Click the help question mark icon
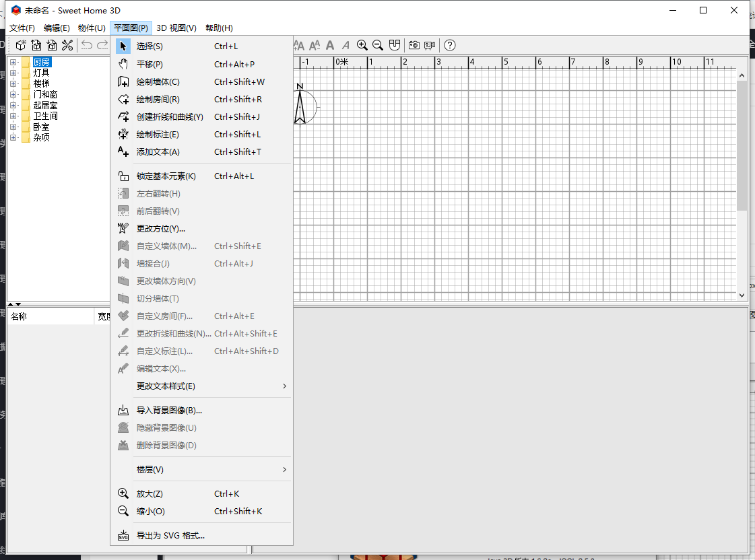Viewport: 755px width, 560px height. (450, 45)
